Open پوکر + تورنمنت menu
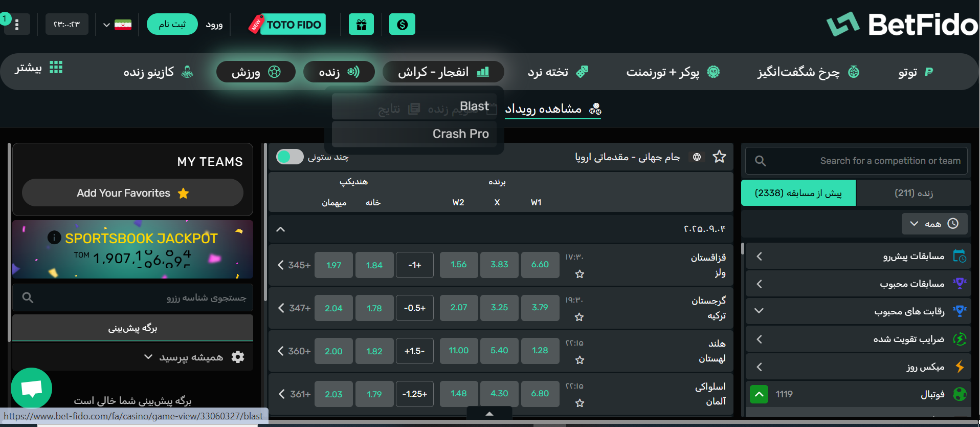 673,72
